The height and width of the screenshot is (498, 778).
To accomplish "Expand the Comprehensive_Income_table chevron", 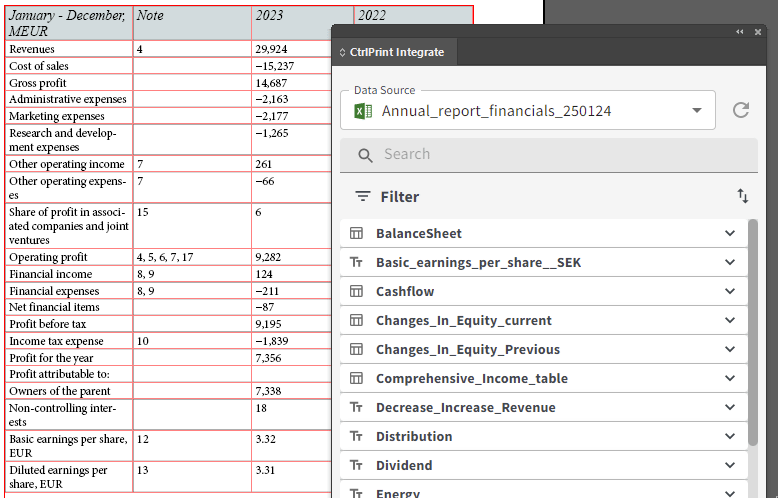I will pyautogui.click(x=729, y=378).
